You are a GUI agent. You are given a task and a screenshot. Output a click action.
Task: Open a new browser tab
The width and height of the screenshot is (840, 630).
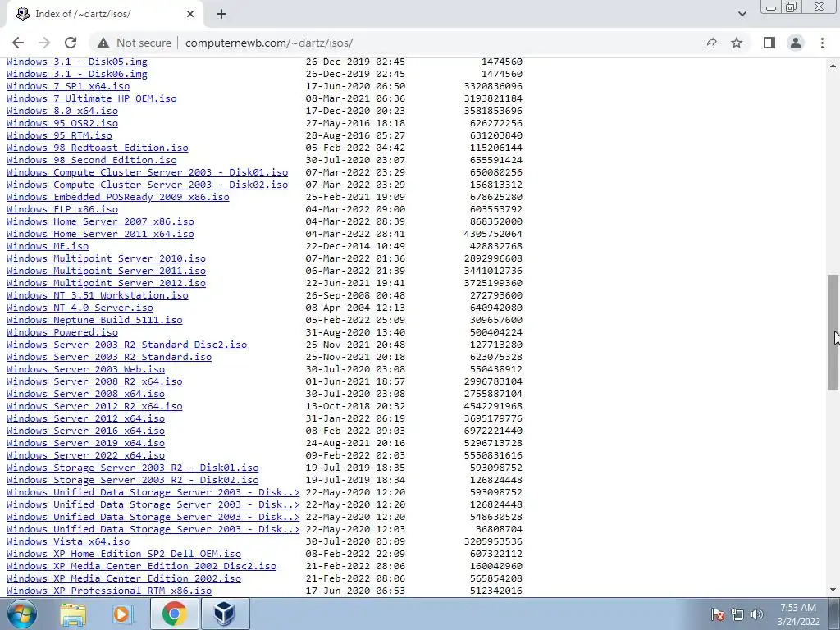[221, 14]
